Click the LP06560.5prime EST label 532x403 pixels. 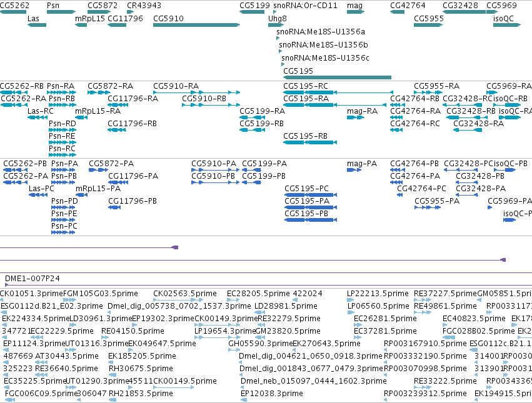378,306
